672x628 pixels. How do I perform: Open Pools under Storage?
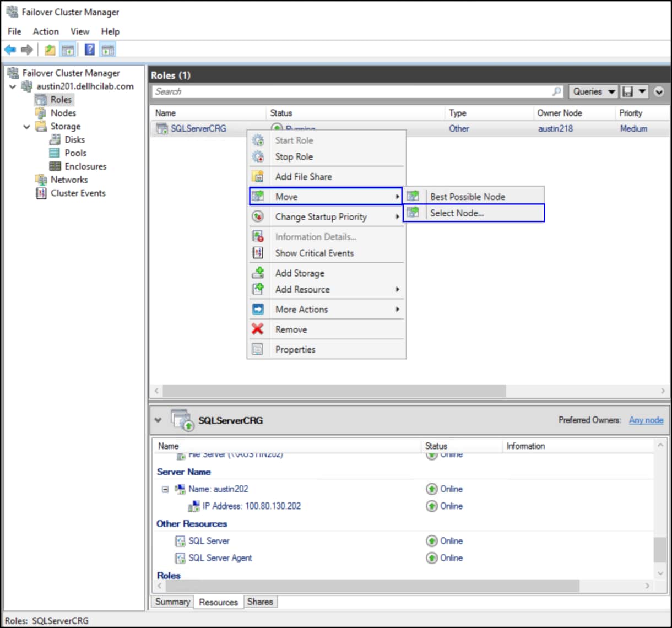pos(75,153)
